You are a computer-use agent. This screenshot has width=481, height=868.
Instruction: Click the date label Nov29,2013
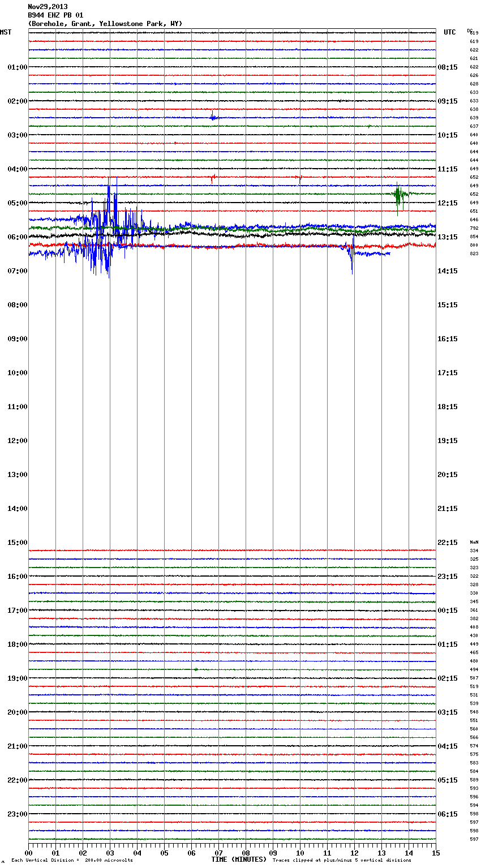point(48,7)
